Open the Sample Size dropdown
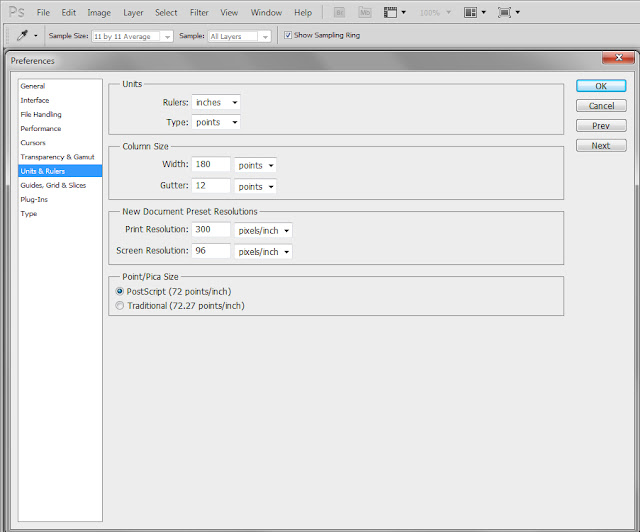 (x=133, y=36)
